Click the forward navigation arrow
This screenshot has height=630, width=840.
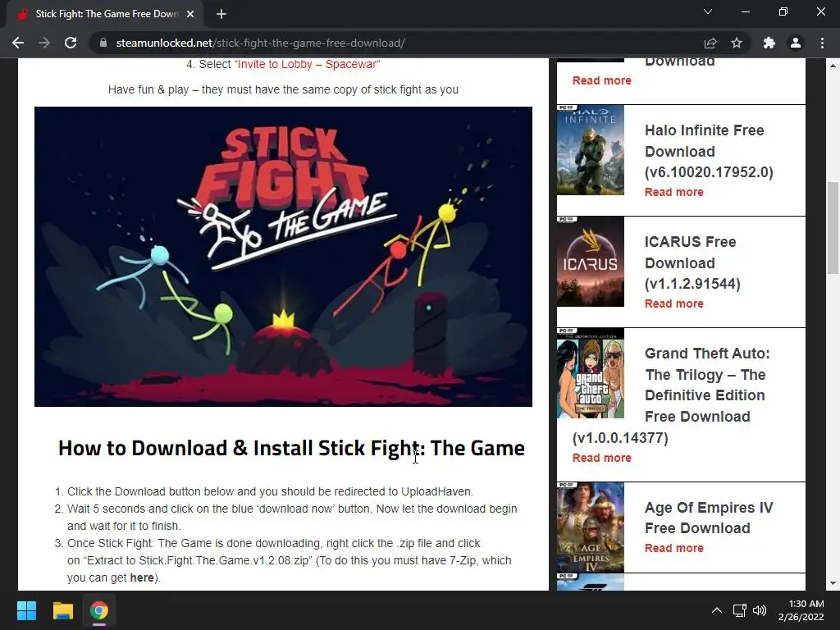pyautogui.click(x=44, y=43)
